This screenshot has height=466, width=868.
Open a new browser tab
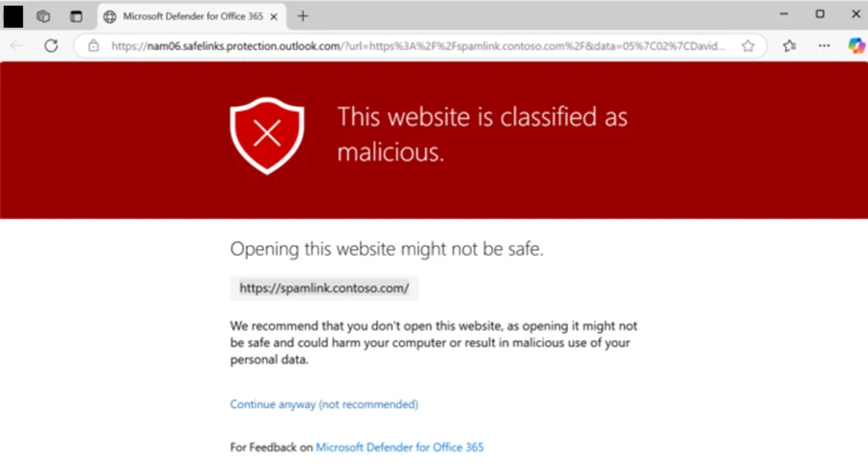[x=303, y=15]
